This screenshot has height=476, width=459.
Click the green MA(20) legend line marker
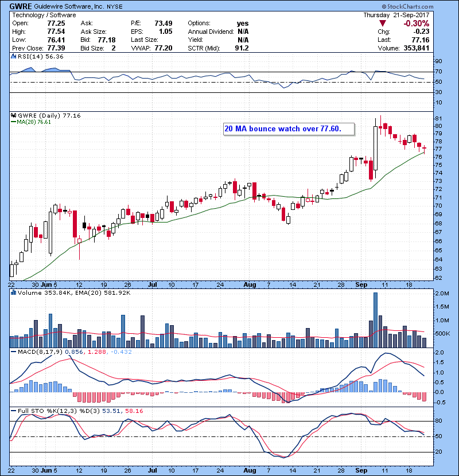14,122
